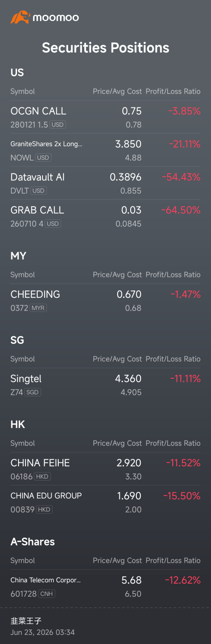Click the A-Shares section header
Viewport: 211px width, 644px height.
click(33, 542)
